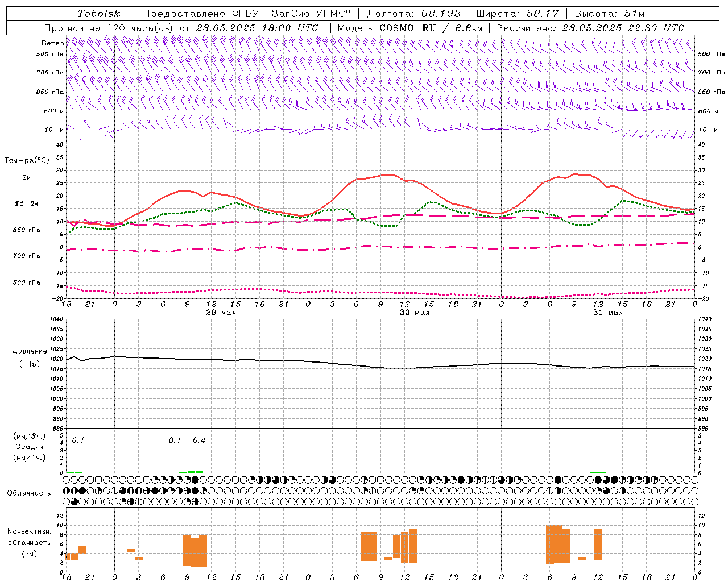Viewport: 728px width, 582px height.
Task: Click the "31 мая" date label
Action: tap(607, 313)
